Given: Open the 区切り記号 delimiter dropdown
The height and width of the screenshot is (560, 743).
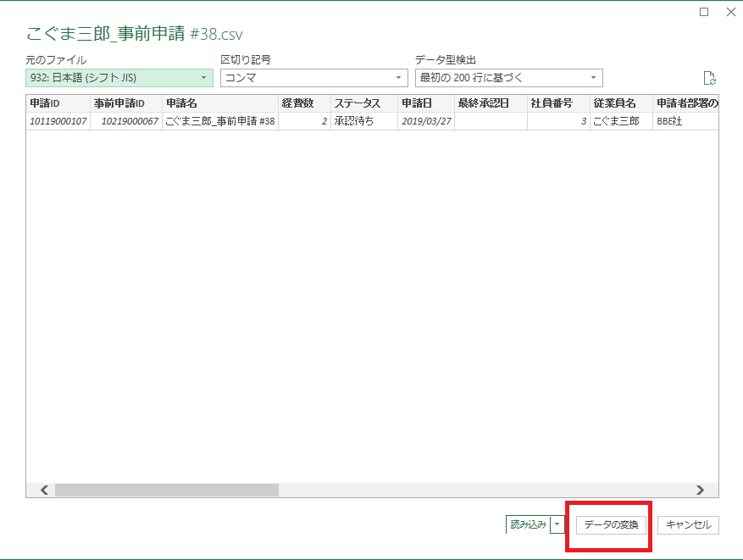Looking at the screenshot, I should click(x=314, y=78).
